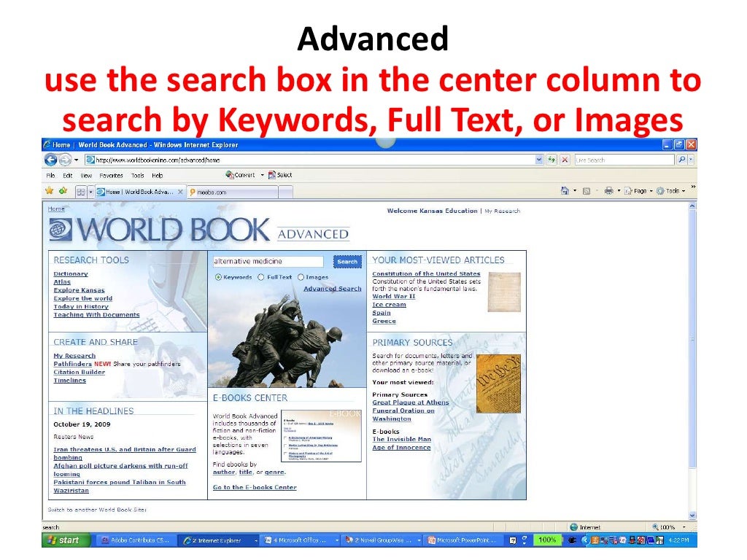Select the Images radio button

[301, 277]
